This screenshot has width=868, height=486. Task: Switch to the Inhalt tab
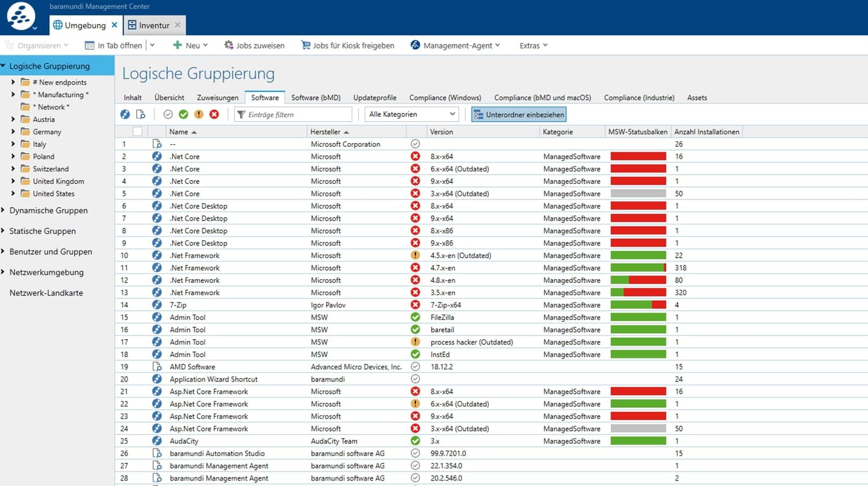(x=132, y=98)
